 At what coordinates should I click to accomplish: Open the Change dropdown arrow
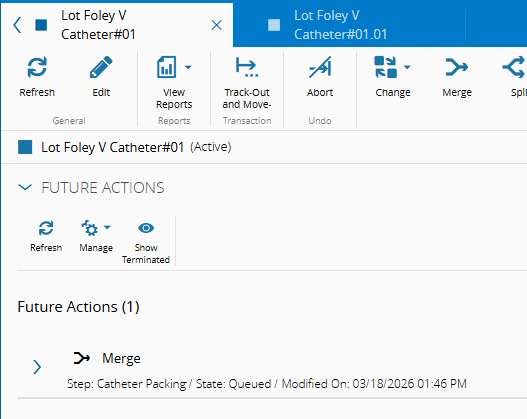[407, 67]
